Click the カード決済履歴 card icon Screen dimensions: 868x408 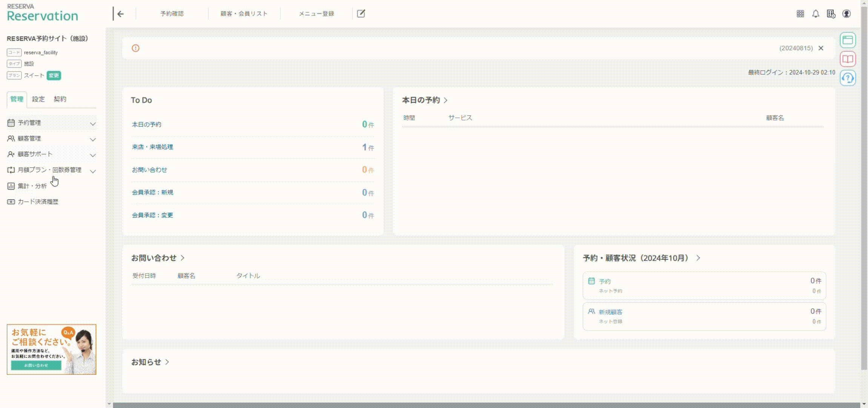[11, 202]
